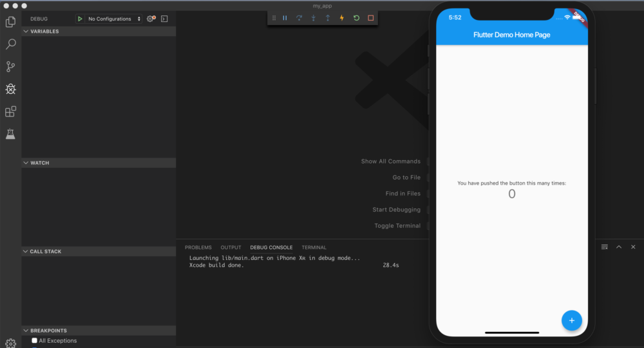
Task: Click Step Out in debug toolbar
Action: pos(328,18)
